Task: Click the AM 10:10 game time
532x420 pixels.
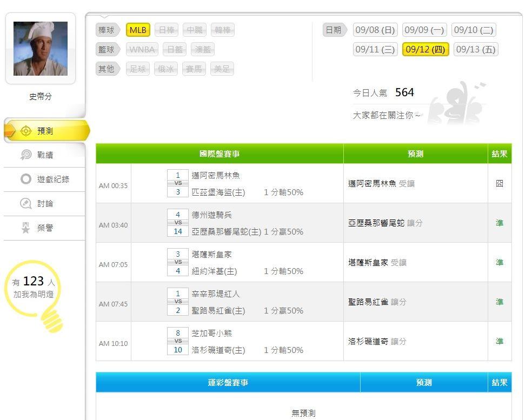Action: [x=114, y=343]
